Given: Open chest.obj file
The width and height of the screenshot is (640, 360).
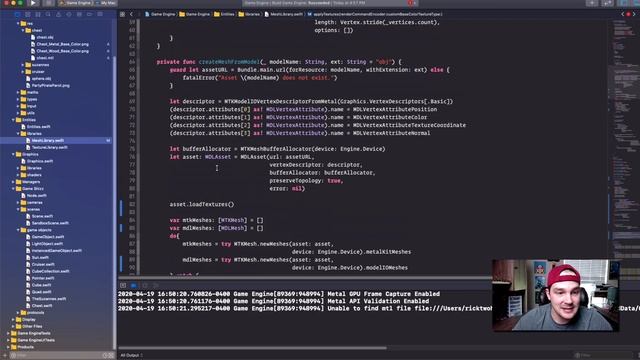Looking at the screenshot, I should (x=45, y=38).
